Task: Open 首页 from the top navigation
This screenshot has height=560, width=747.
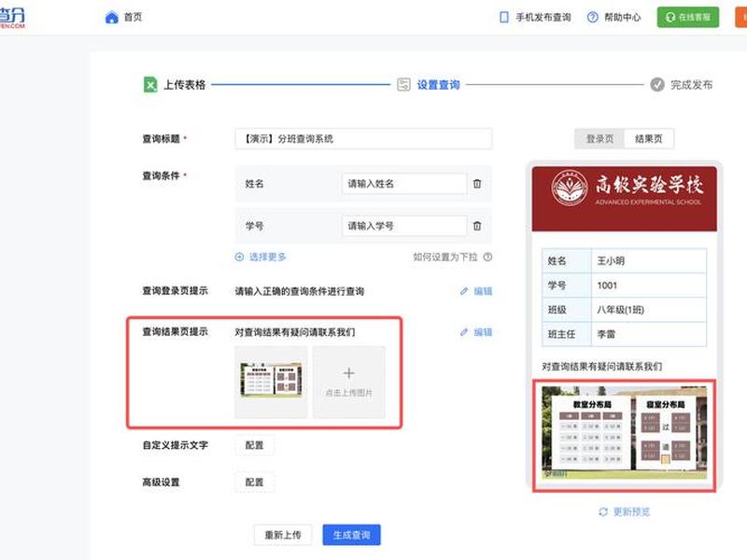Action: point(133,17)
